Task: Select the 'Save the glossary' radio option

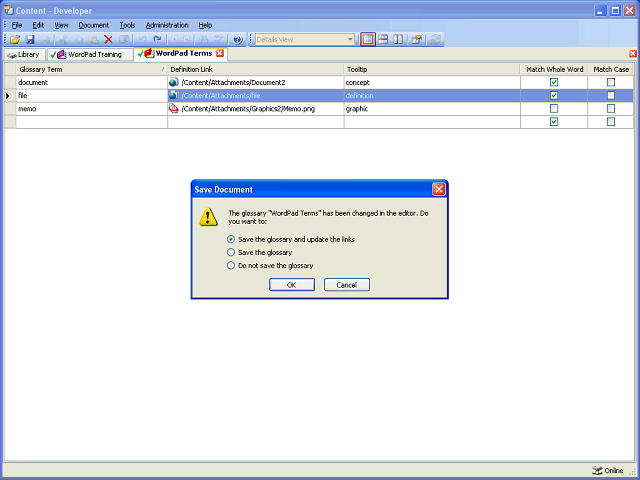Action: (x=231, y=252)
